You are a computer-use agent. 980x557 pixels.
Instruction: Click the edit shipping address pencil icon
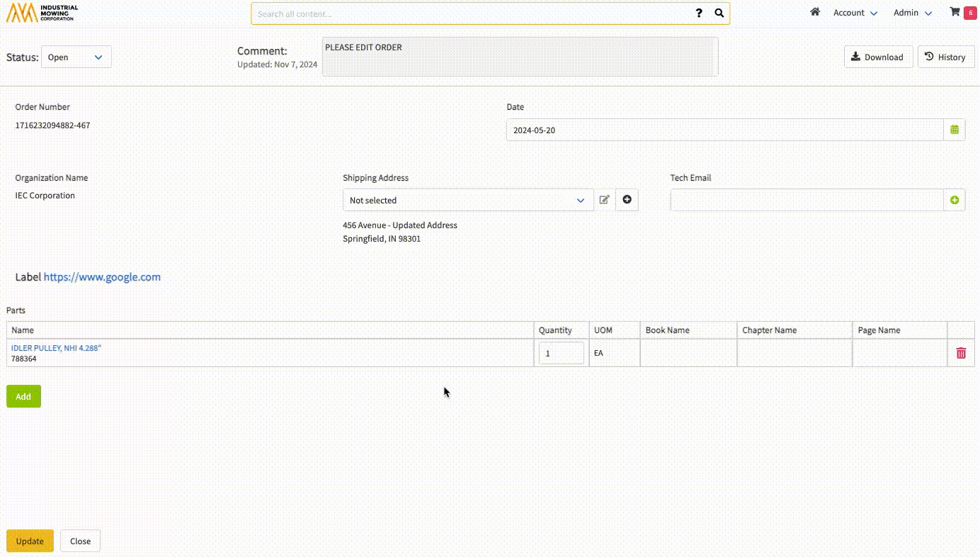pyautogui.click(x=604, y=200)
